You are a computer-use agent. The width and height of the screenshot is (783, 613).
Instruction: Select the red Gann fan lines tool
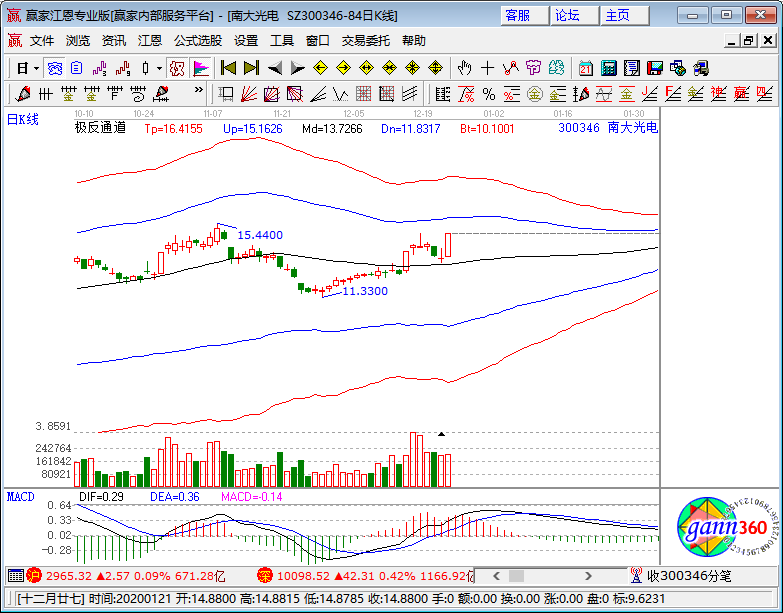[248, 93]
